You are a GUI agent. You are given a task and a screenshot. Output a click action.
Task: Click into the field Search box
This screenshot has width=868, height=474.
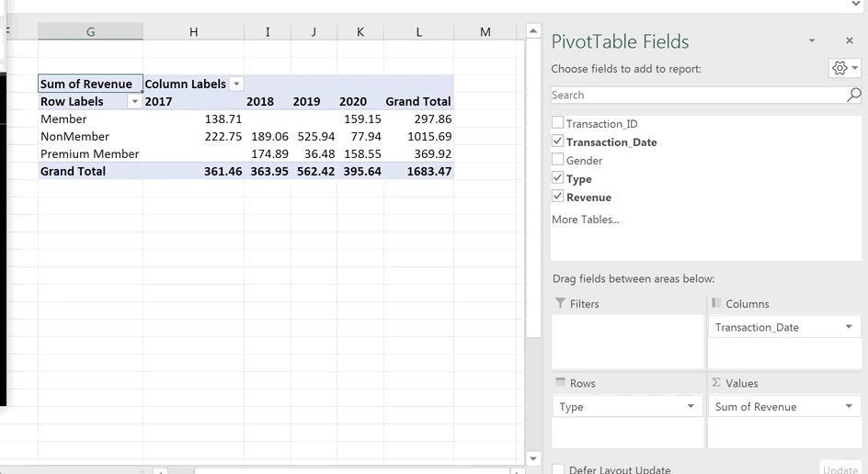tap(697, 95)
